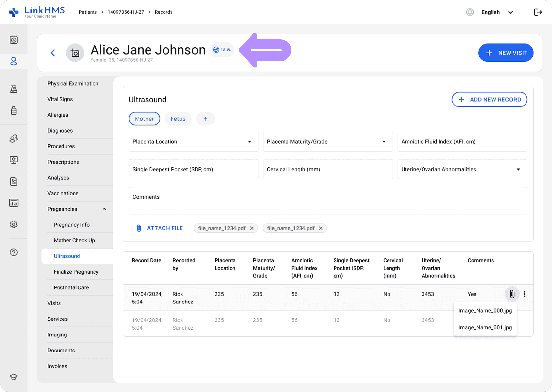Open attachments paperclip on first record

point(512,294)
